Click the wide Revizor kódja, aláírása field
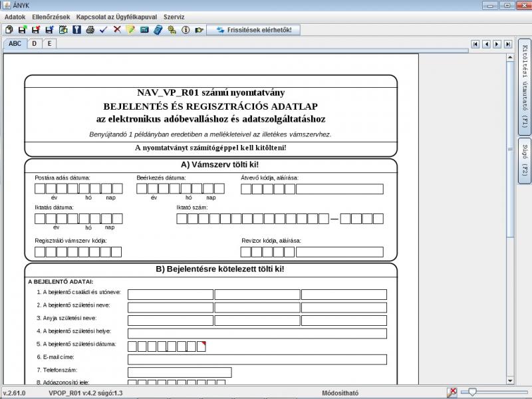 pyautogui.click(x=340, y=252)
